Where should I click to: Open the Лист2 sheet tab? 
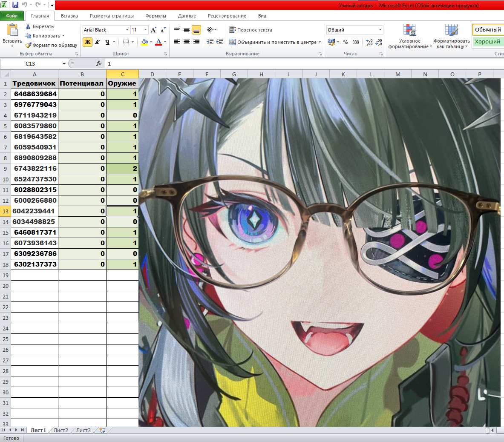pyautogui.click(x=61, y=430)
